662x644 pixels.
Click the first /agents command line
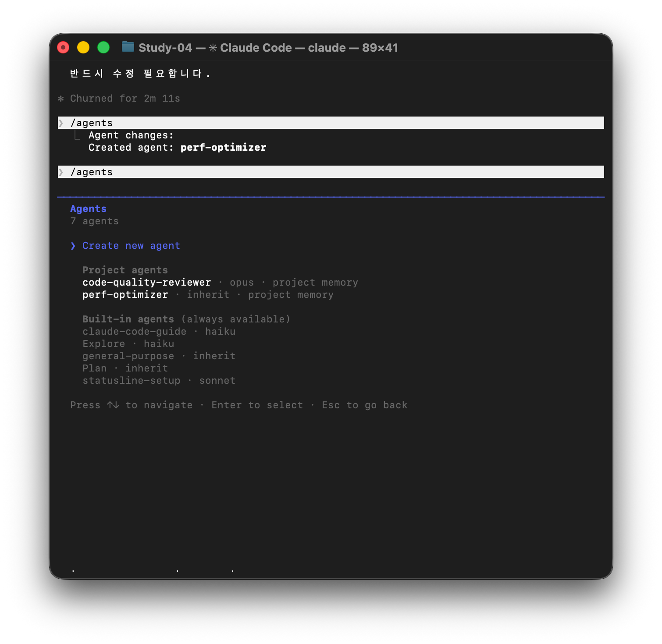coord(331,123)
